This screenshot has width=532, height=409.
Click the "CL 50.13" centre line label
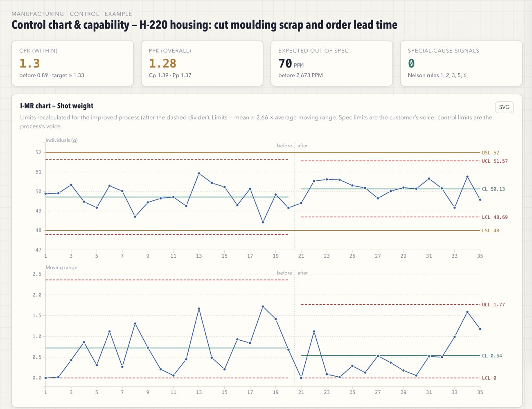coord(493,189)
